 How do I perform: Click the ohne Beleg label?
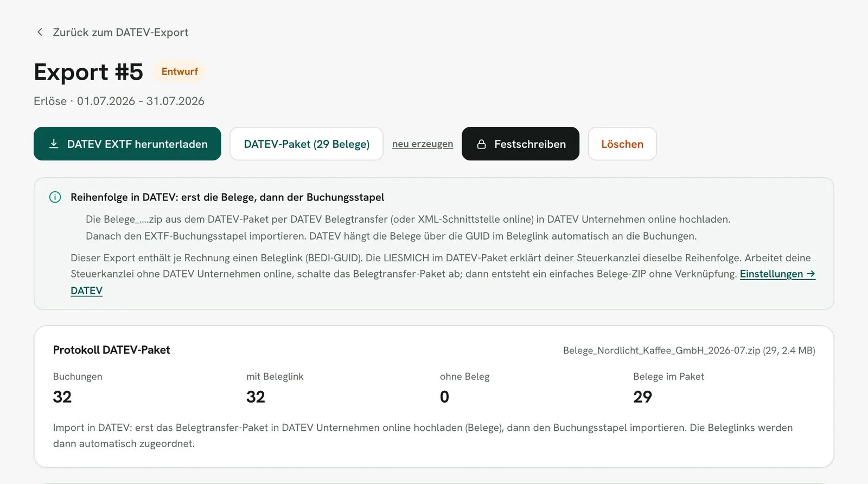pyautogui.click(x=465, y=377)
